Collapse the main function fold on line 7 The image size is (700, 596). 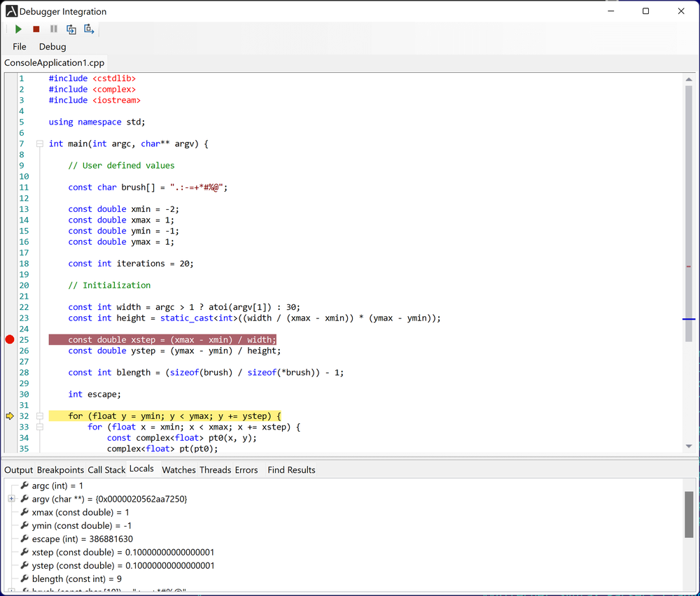40,143
